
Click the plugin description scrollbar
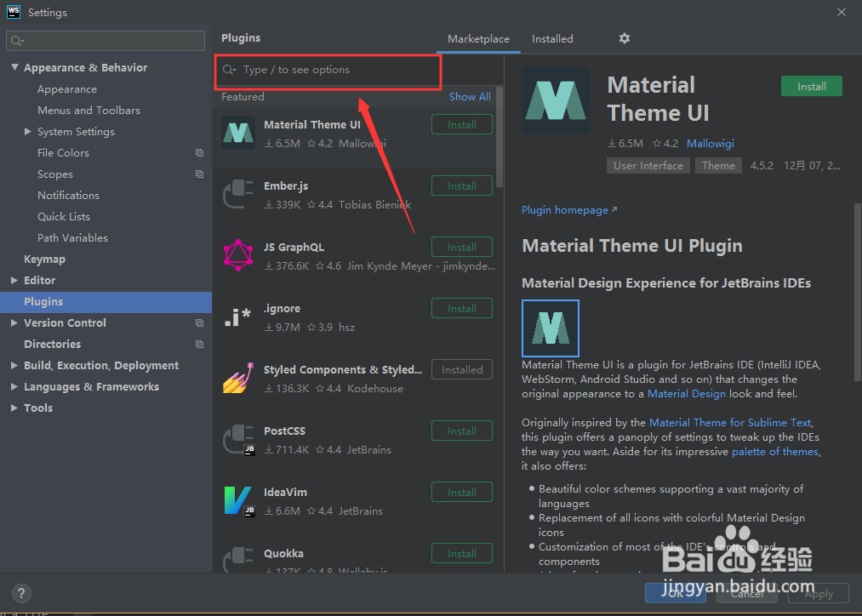[x=857, y=293]
